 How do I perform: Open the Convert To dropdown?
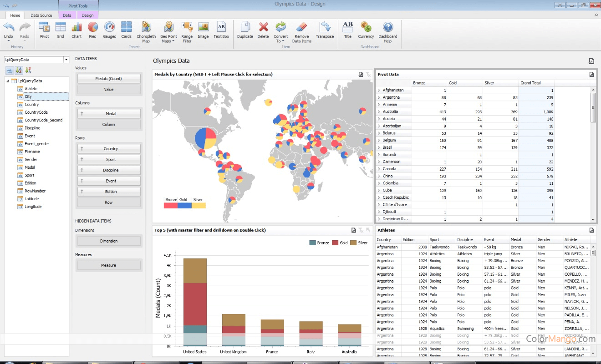[280, 31]
